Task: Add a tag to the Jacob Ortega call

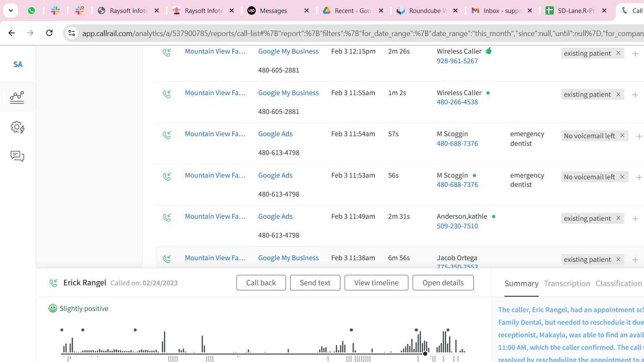Action: [635, 260]
